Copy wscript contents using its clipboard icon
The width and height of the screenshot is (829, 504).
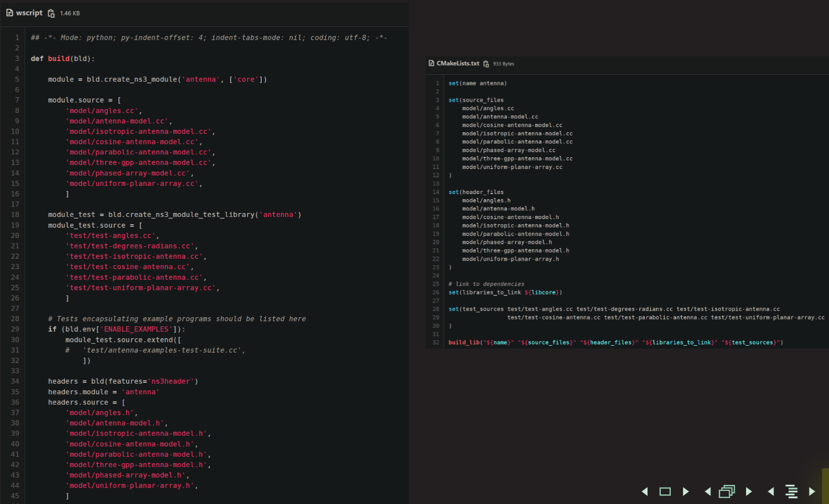point(51,13)
